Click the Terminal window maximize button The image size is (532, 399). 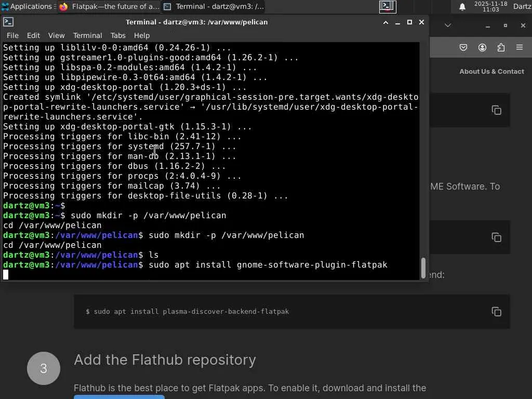pyautogui.click(x=409, y=22)
